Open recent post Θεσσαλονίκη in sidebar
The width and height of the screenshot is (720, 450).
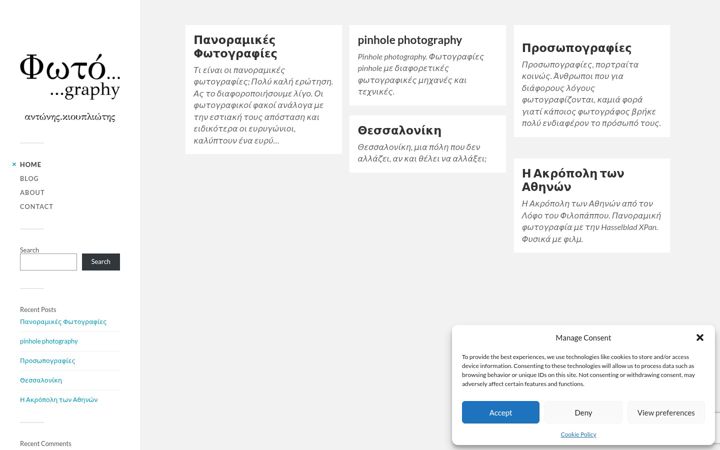click(x=41, y=380)
